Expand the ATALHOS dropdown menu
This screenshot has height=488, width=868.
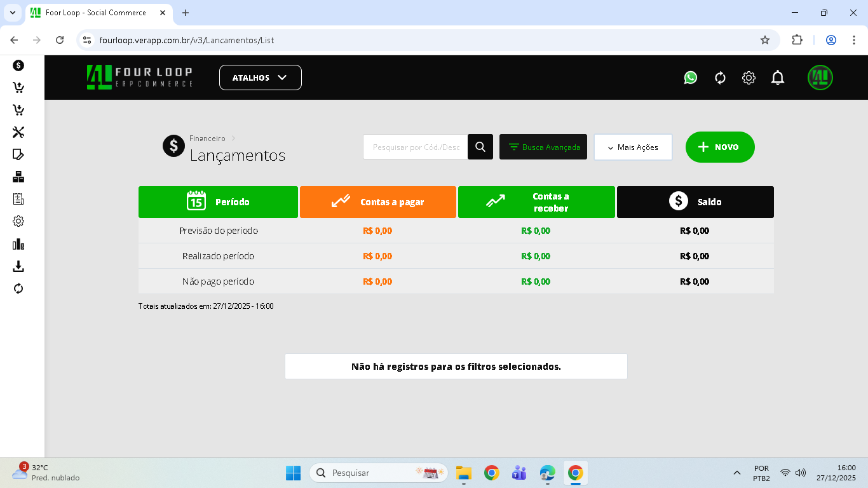pyautogui.click(x=260, y=77)
